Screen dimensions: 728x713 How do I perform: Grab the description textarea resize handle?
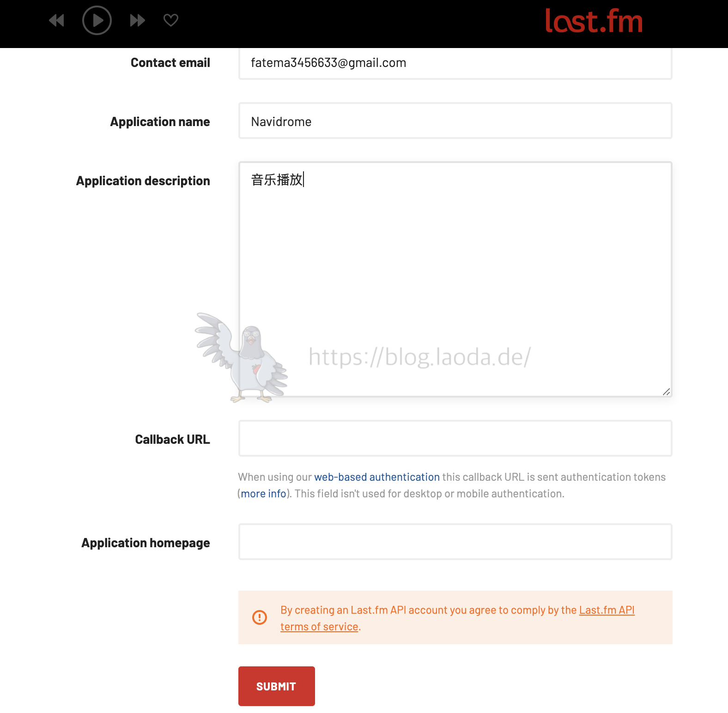point(666,392)
